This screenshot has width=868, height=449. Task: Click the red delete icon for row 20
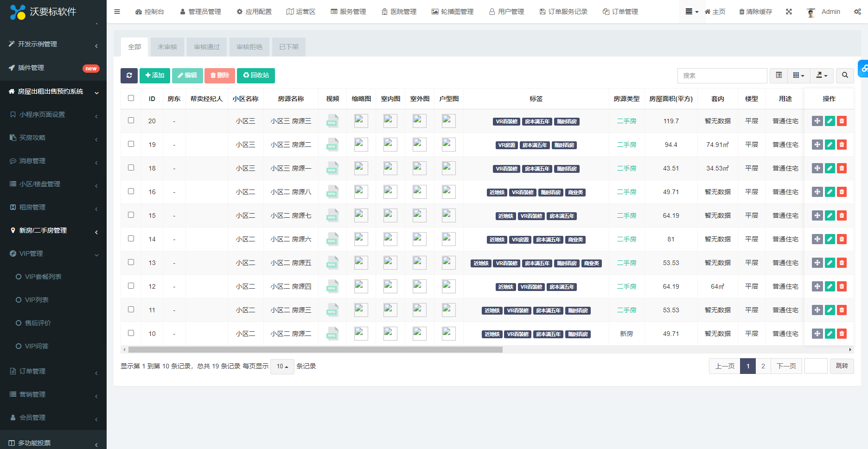[842, 121]
